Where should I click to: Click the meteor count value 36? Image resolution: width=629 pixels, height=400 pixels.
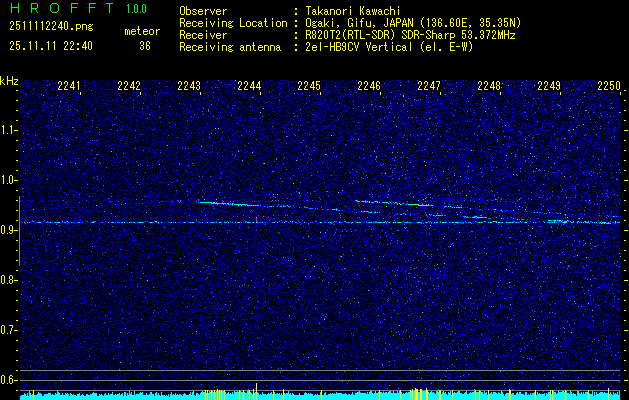pos(145,46)
